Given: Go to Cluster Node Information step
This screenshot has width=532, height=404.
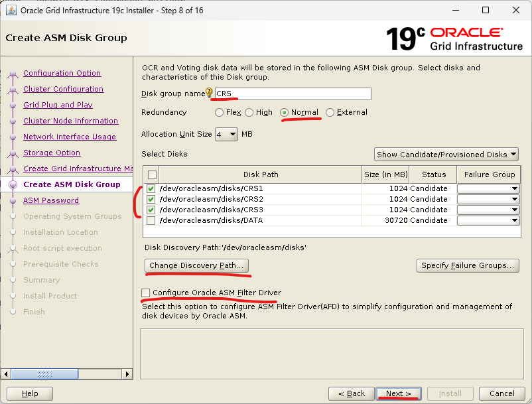Looking at the screenshot, I should pos(70,121).
